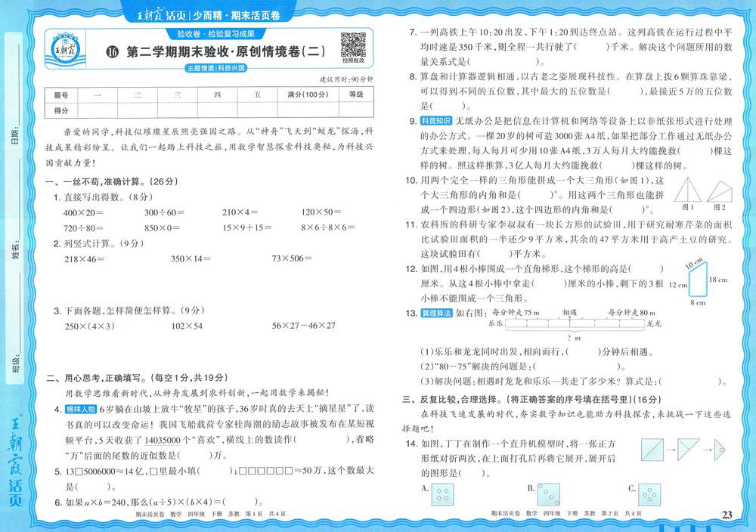Image resolution: width=756 pixels, height=532 pixels.
Task: Choose answer option B square
Action: 549,495
